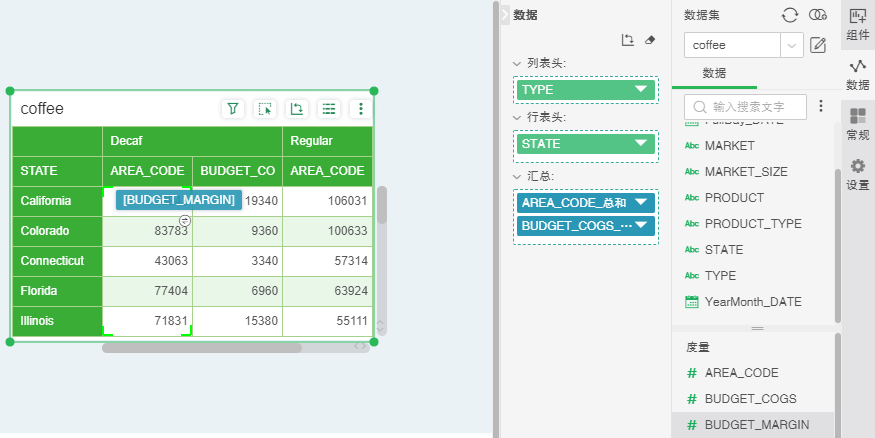The height and width of the screenshot is (438, 875).
Task: Click the California row header cell
Action: (x=57, y=201)
